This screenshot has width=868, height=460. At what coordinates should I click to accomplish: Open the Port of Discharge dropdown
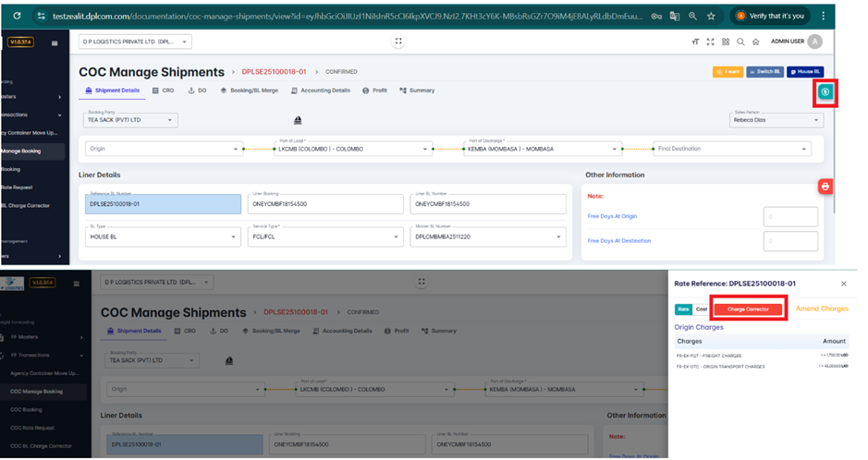[x=541, y=149]
